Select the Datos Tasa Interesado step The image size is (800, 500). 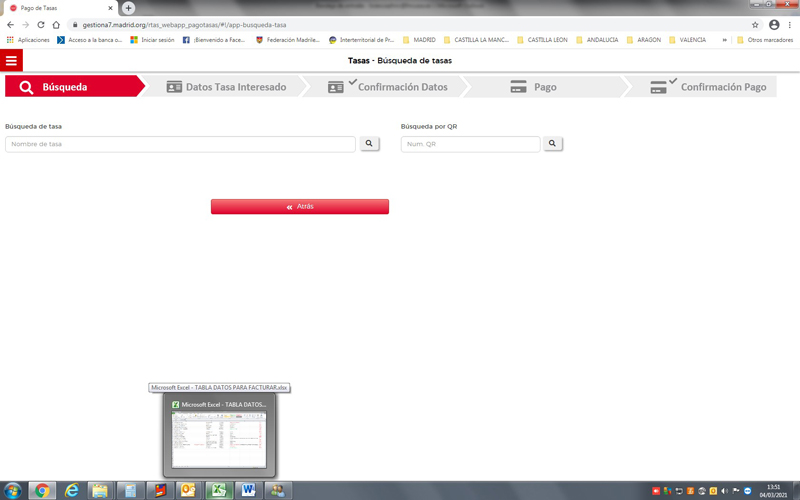click(x=226, y=87)
